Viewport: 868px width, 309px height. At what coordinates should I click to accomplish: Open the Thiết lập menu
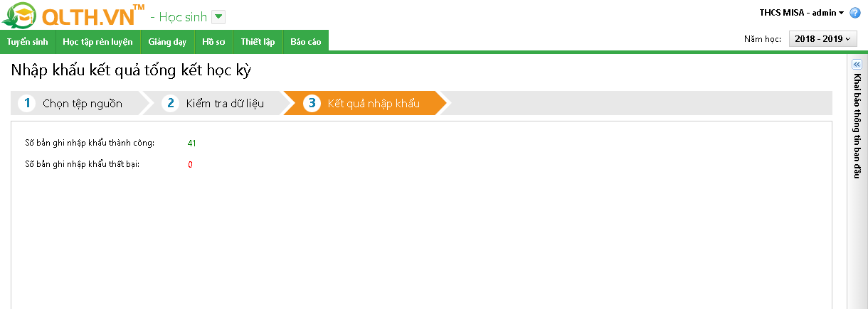coord(258,42)
